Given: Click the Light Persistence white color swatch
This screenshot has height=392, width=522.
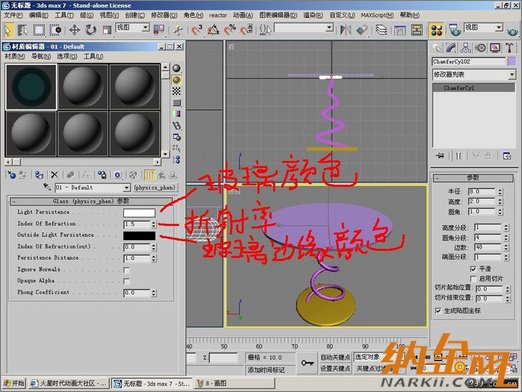Looking at the screenshot, I should pyautogui.click(x=139, y=213).
